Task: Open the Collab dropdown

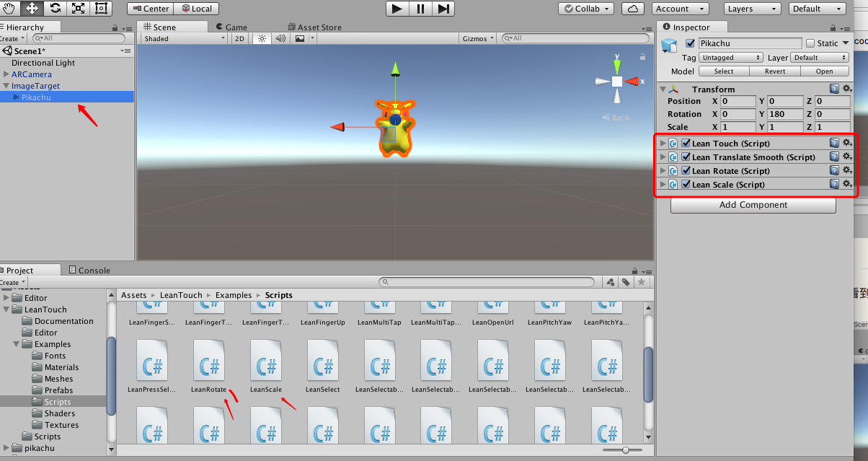Action: [586, 9]
